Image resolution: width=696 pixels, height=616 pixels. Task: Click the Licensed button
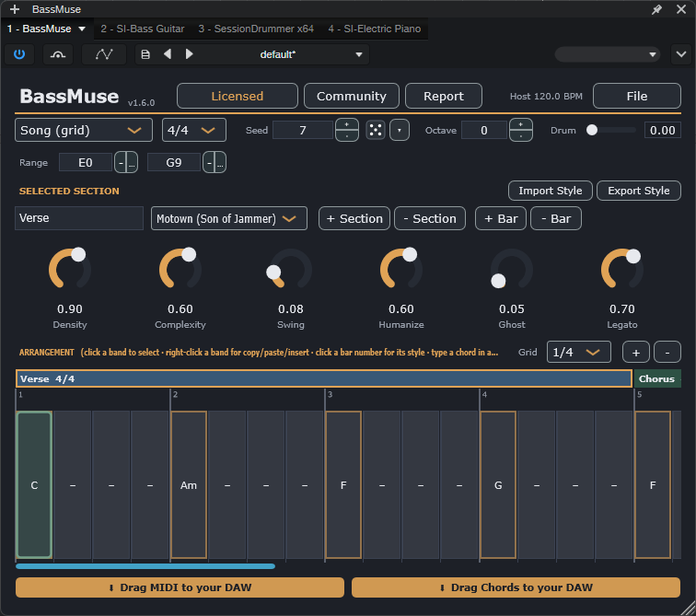[x=238, y=96]
